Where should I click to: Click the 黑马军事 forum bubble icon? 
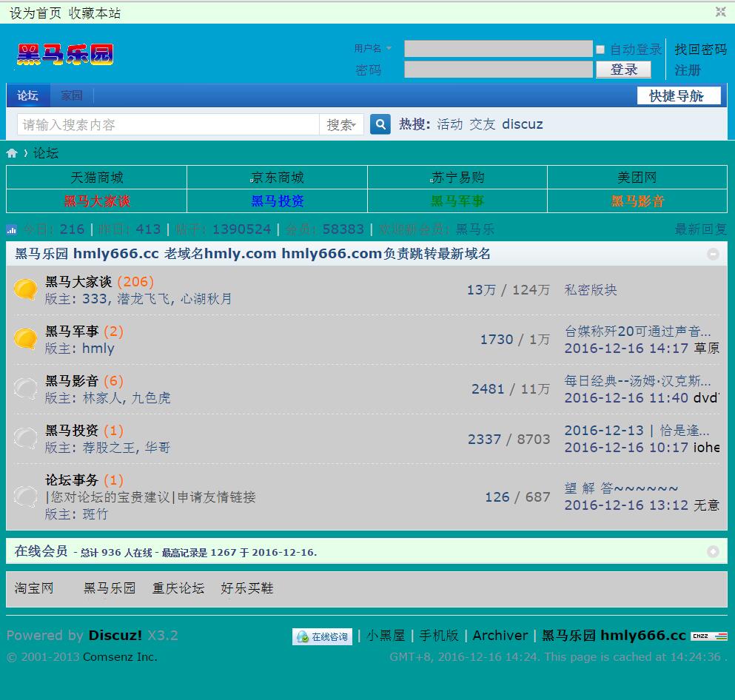tap(25, 339)
